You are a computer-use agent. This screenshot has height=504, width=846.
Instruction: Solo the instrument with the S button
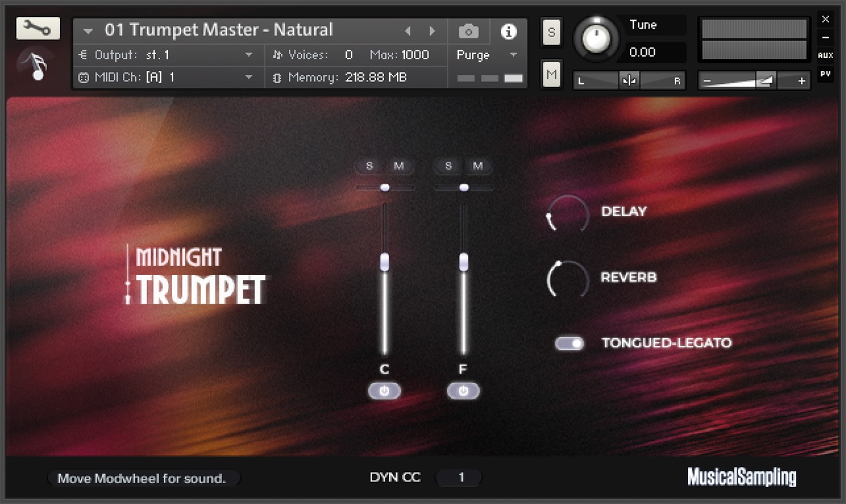(551, 33)
